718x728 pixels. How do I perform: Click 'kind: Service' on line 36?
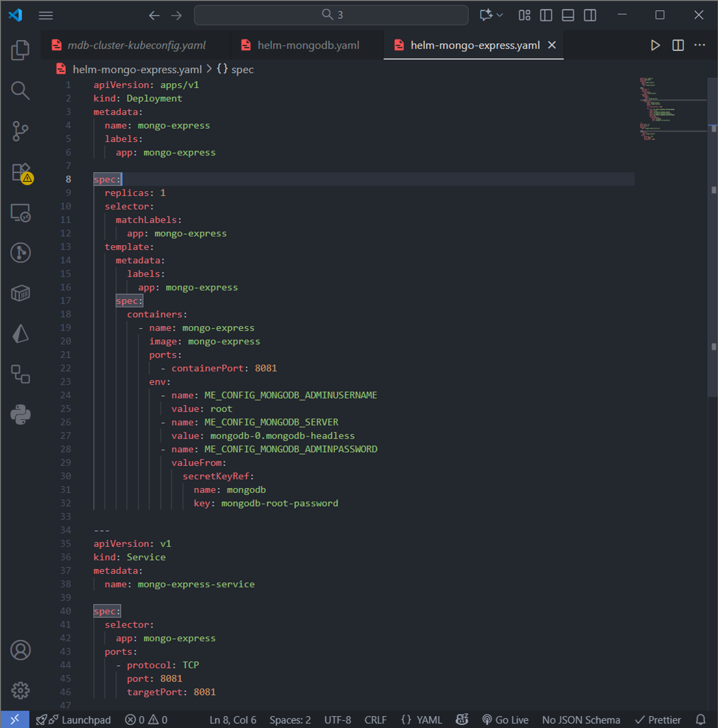coord(129,557)
